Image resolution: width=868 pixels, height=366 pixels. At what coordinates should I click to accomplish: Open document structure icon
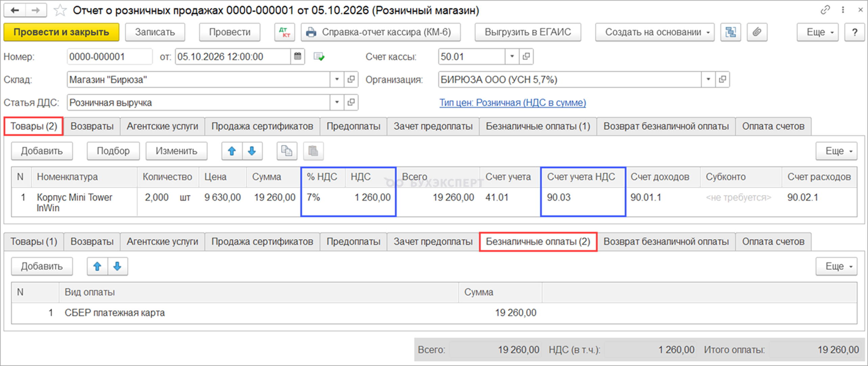(x=730, y=32)
